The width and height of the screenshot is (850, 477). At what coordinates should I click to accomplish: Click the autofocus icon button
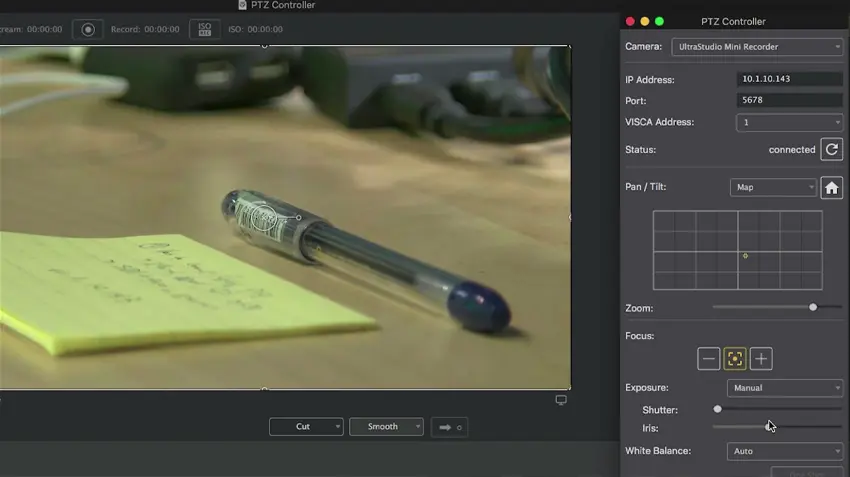click(735, 359)
